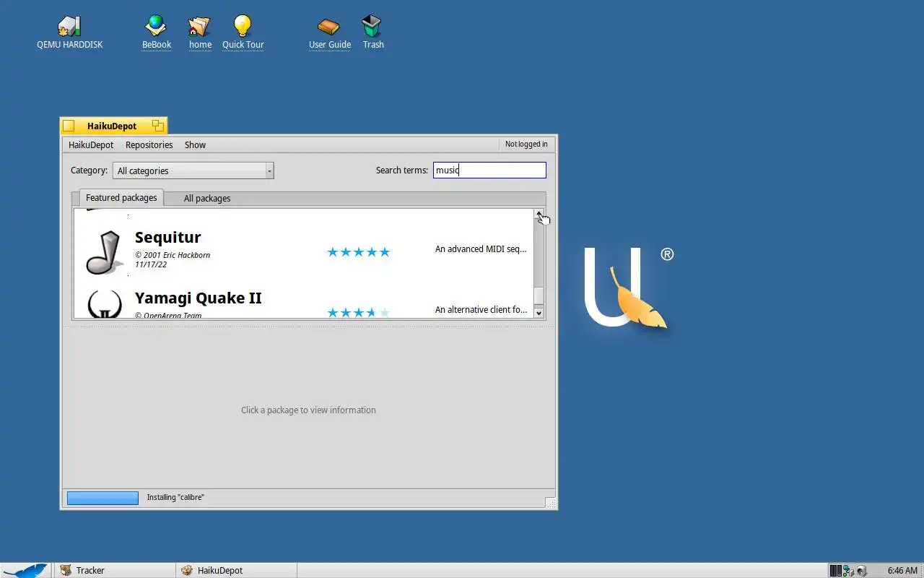Open the Show menu
Screen dimensions: 924x578
pos(195,144)
